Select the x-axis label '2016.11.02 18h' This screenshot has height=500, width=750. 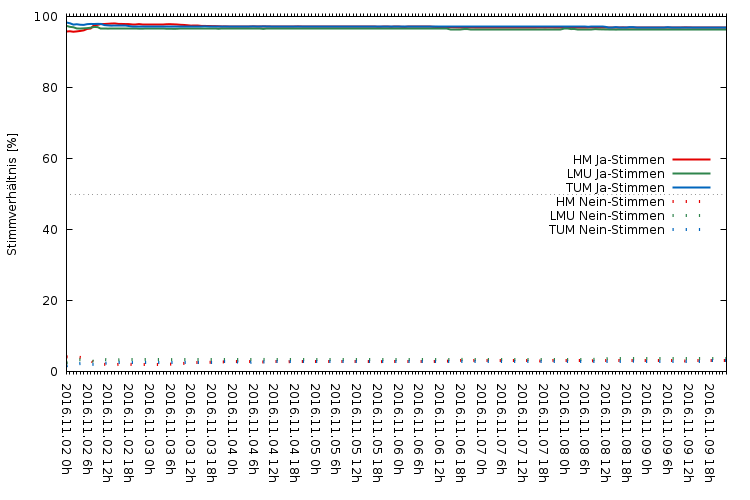128,433
